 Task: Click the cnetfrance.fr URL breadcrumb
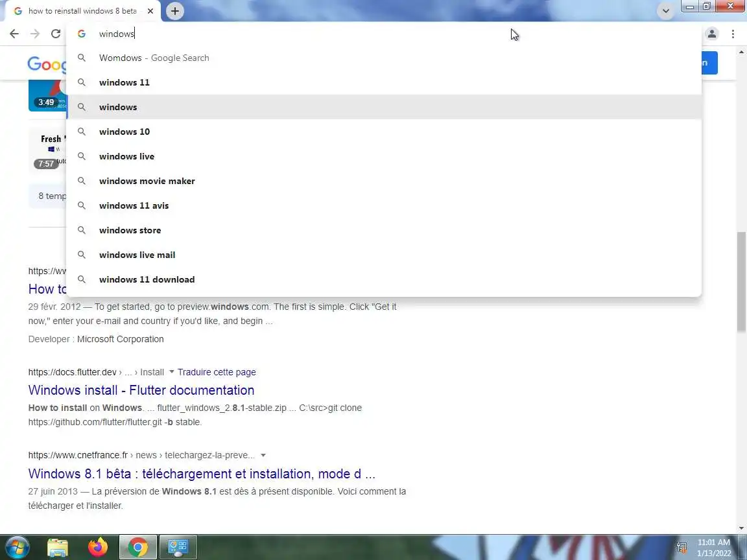141,455
